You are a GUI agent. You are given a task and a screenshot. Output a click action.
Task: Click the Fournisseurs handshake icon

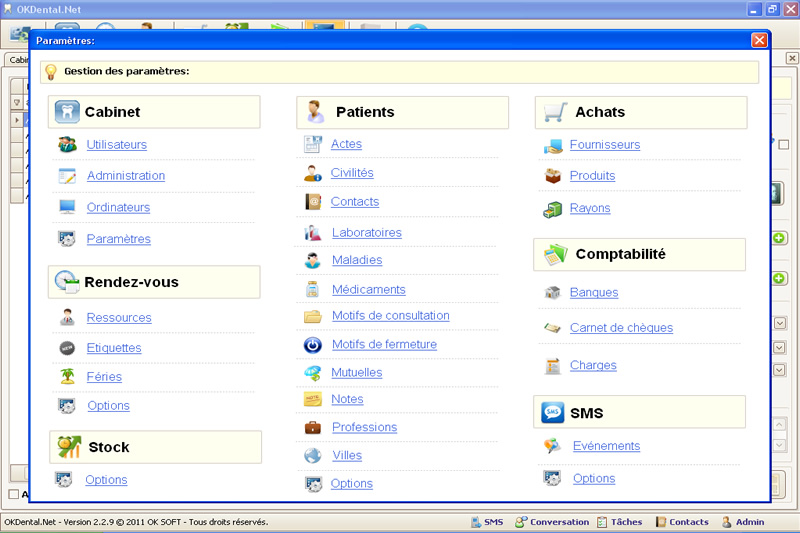(553, 146)
